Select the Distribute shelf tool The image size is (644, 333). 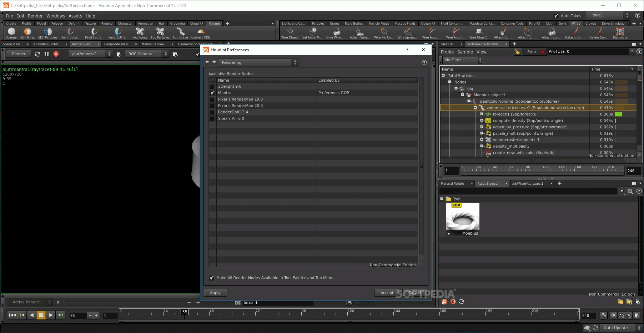pos(620,33)
